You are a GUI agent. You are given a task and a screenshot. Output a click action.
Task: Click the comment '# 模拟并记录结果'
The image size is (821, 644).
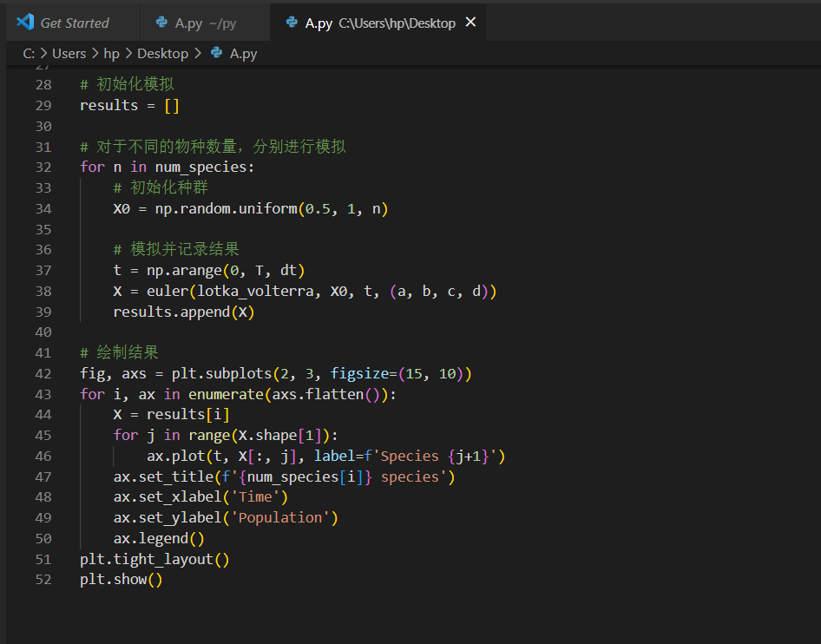pyautogui.click(x=176, y=249)
